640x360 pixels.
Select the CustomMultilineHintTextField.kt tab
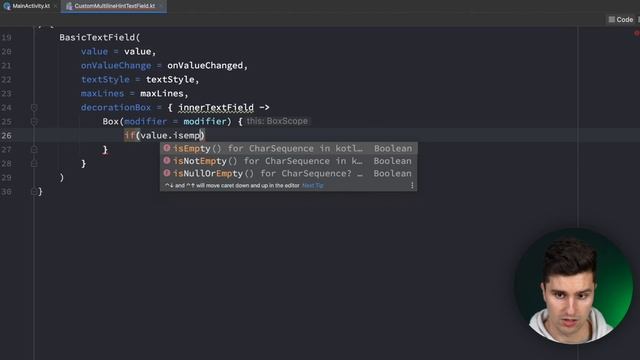[x=114, y=6]
